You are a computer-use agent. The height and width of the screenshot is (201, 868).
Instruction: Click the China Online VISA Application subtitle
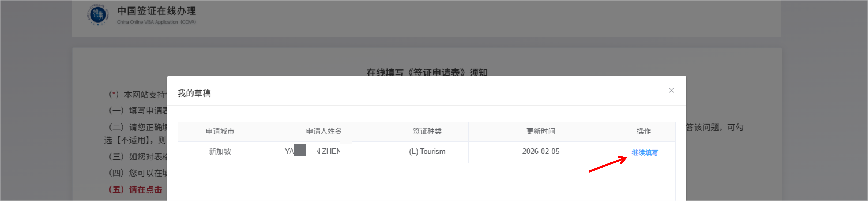tap(156, 22)
